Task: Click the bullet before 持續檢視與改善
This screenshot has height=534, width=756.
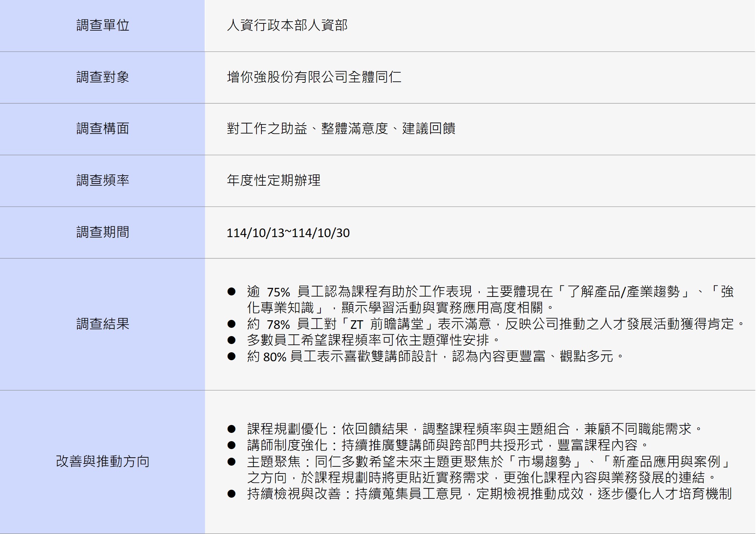Action: pyautogui.click(x=231, y=494)
